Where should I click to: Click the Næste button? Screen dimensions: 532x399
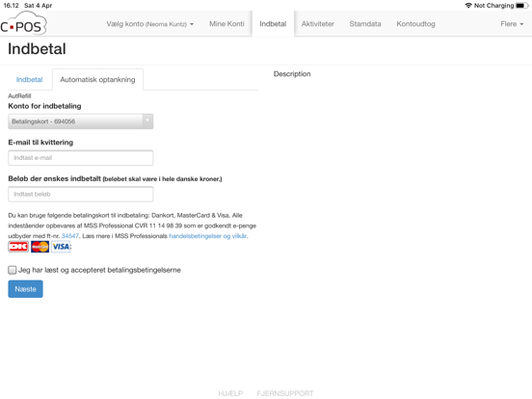click(x=25, y=289)
